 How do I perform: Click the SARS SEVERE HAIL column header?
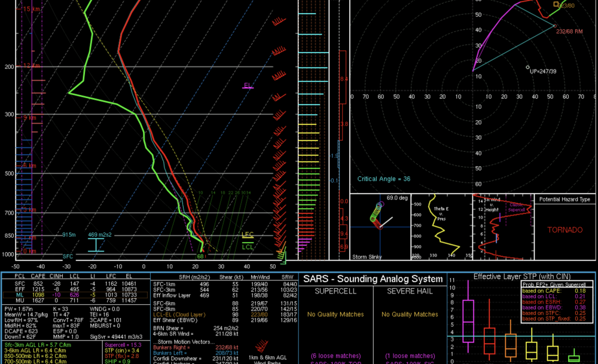pyautogui.click(x=410, y=290)
